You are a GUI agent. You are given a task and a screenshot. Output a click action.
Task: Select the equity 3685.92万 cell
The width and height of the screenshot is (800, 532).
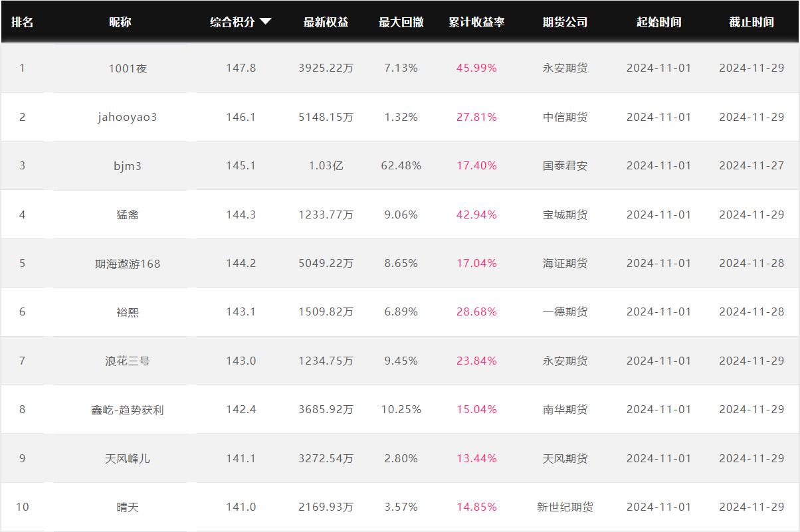click(326, 409)
